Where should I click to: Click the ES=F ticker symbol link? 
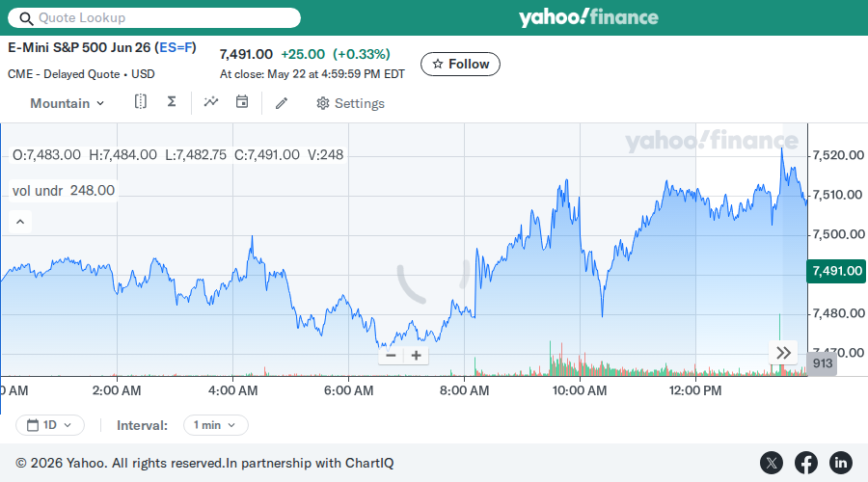pyautogui.click(x=176, y=47)
